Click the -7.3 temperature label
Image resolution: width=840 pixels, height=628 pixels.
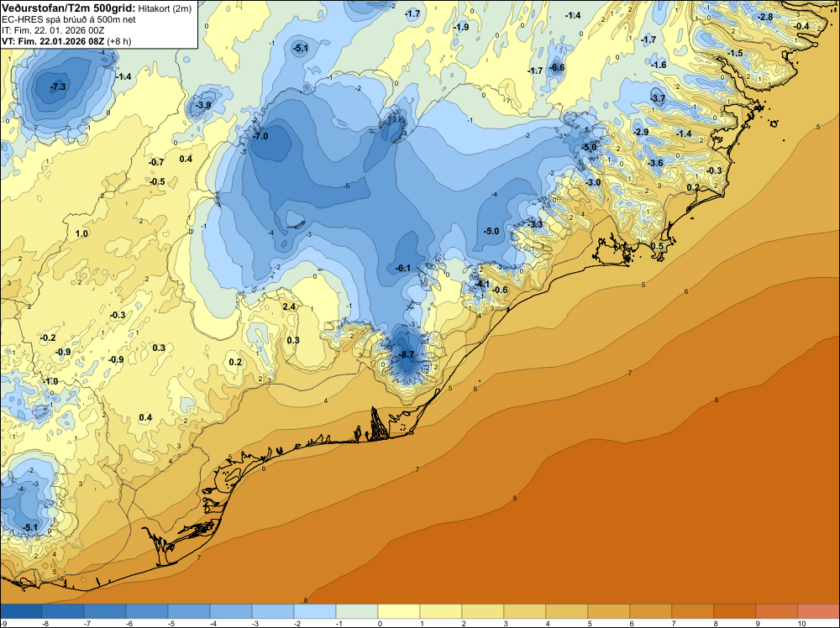[x=58, y=86]
